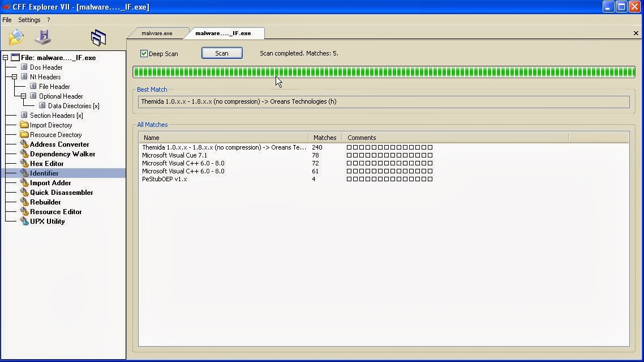The height and width of the screenshot is (362, 644).
Task: Switch to the malware.exe tab
Action: point(157,33)
